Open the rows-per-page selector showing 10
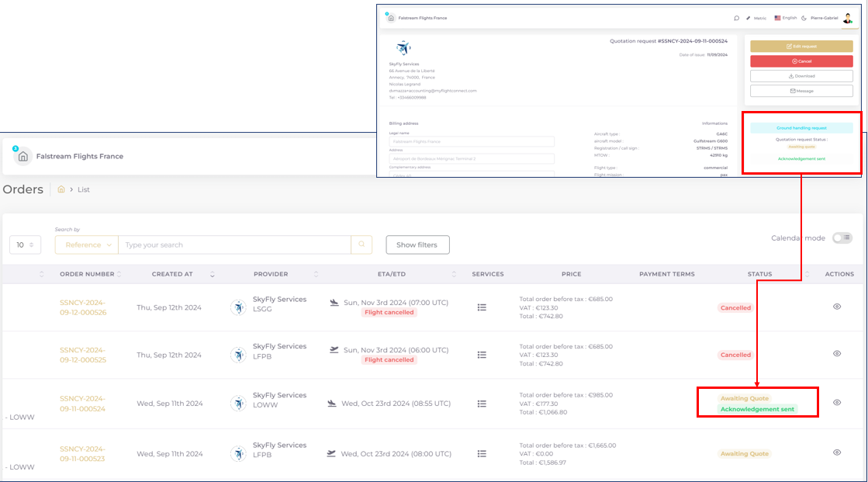868x482 pixels. [25, 244]
